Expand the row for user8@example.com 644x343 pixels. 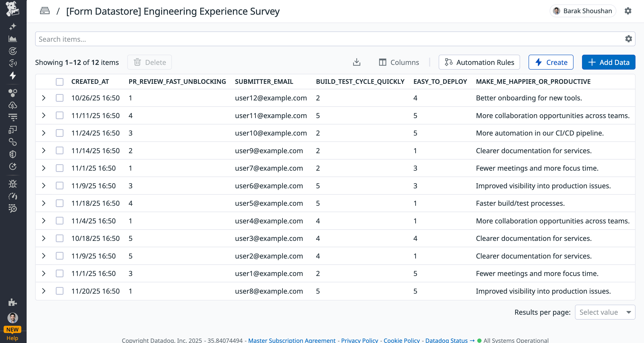[44, 291]
